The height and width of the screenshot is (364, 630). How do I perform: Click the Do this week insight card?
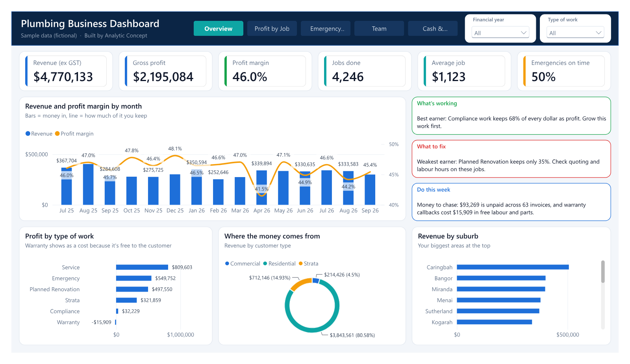click(x=511, y=202)
